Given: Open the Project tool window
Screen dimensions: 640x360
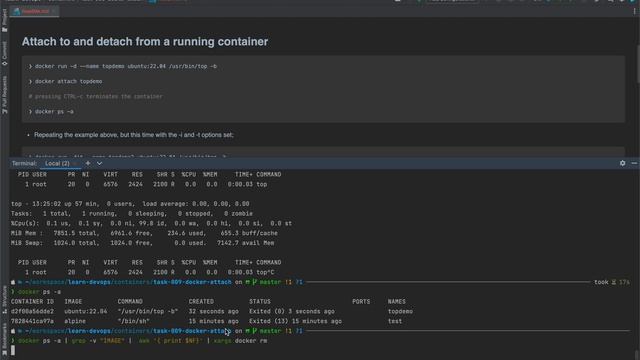Looking at the screenshot, I should (x=4, y=20).
